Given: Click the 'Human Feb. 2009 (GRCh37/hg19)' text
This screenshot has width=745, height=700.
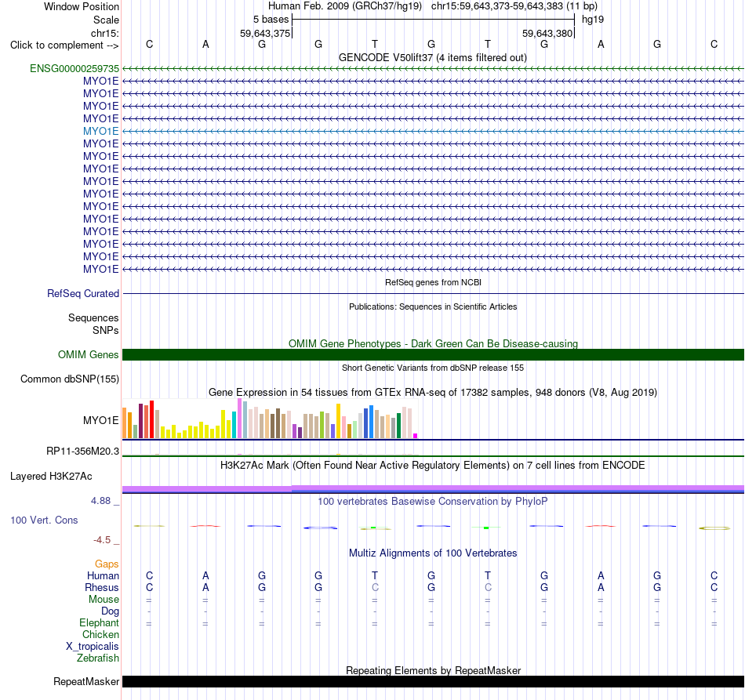Looking at the screenshot, I should (345, 6).
